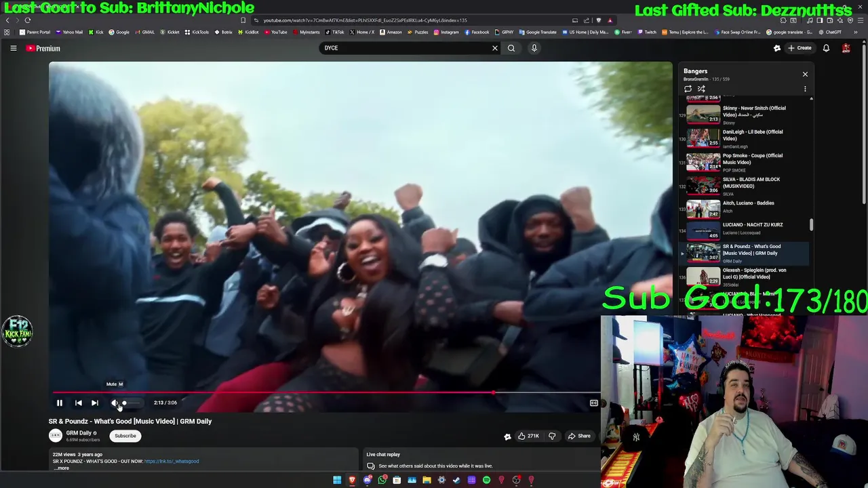Like the video showing 271K likes
Image resolution: width=868 pixels, height=488 pixels.
(x=528, y=436)
